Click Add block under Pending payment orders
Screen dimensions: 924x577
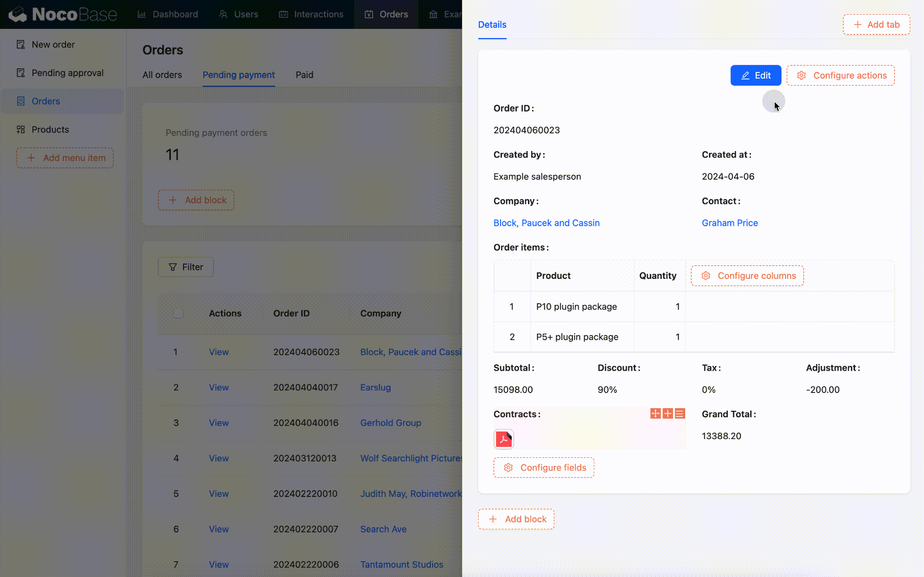pyautogui.click(x=196, y=200)
